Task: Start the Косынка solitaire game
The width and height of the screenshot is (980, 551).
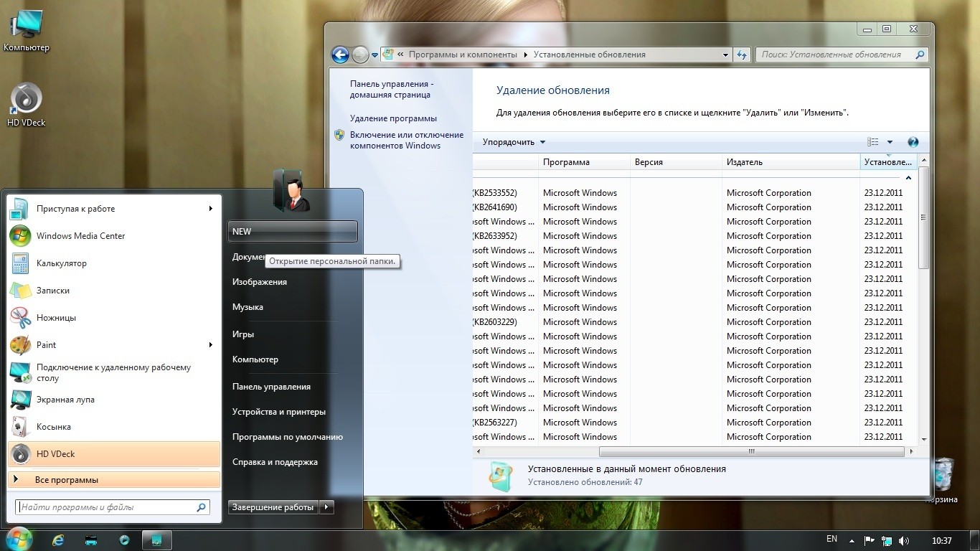Action: (x=113, y=427)
